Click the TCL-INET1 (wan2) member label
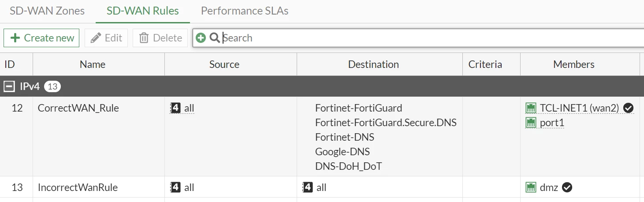The image size is (644, 202). point(580,108)
